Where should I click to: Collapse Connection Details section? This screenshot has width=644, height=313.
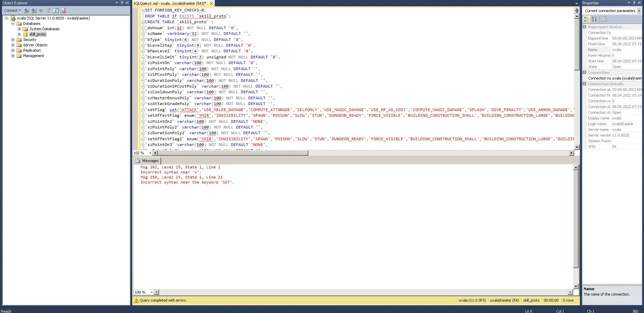pos(585,84)
